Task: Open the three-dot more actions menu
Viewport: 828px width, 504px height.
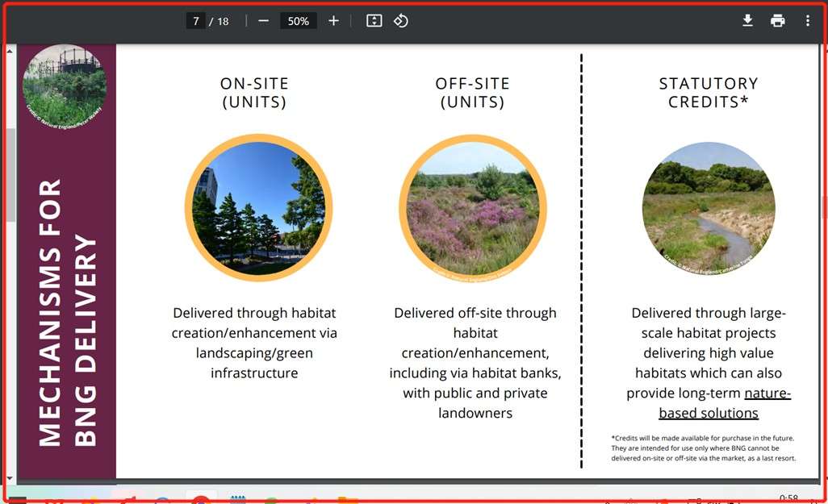Action: pos(807,21)
